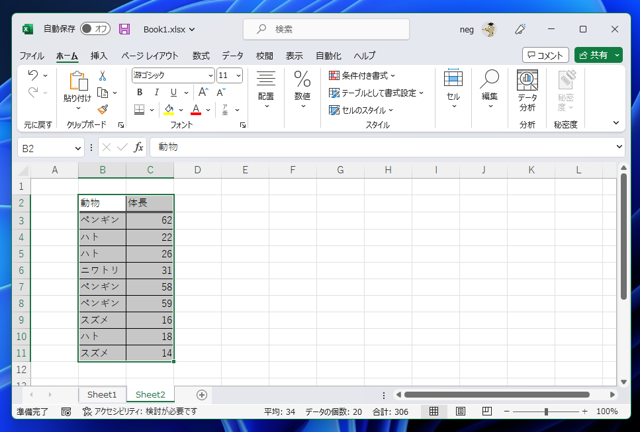Switch to Page Break Preview status icon

tap(487, 412)
